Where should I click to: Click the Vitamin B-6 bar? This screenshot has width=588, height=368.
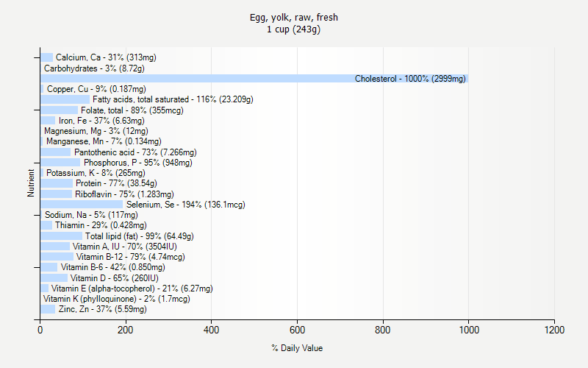[49, 267]
